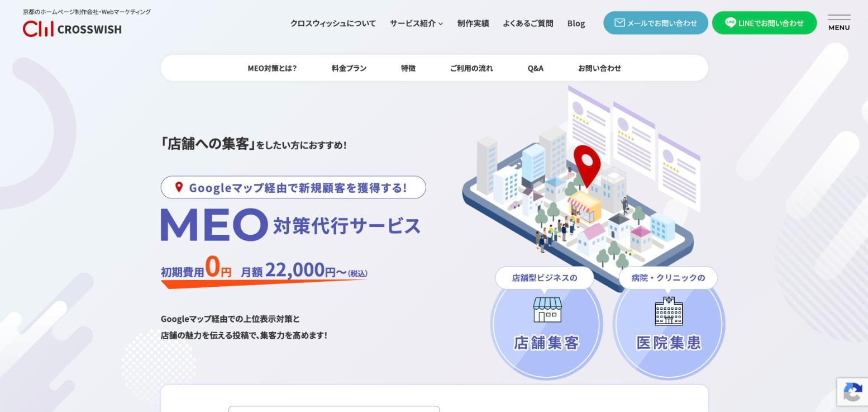Screen dimensions: 868x412
Task: Click the メールでお問い合わせ button
Action: tap(656, 23)
